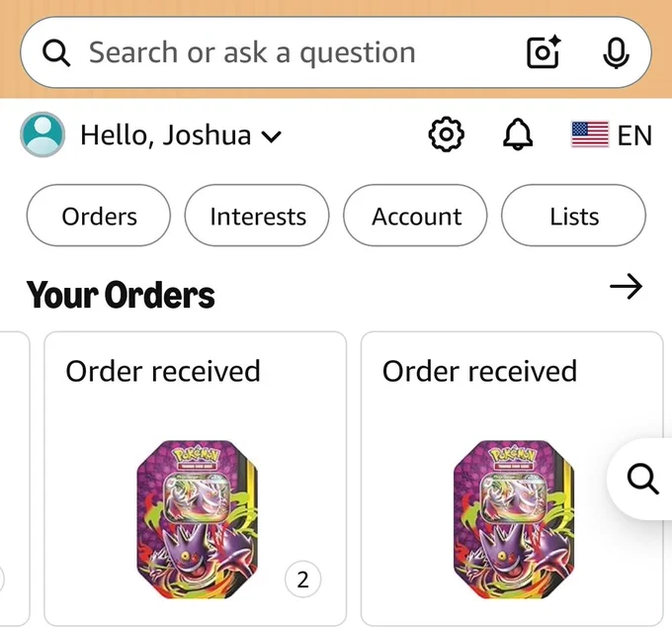Open the first Order received card
Image resolution: width=672 pixels, height=628 pixels.
(195, 479)
